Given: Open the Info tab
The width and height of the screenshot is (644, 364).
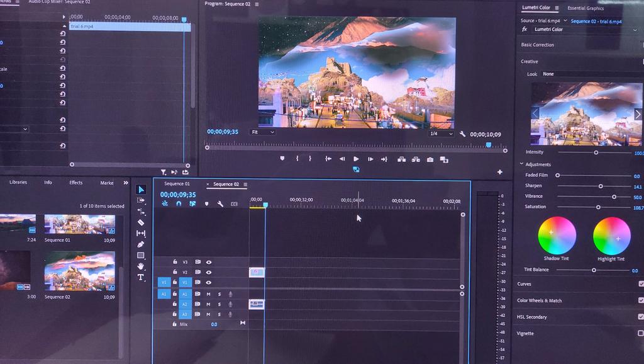Looking at the screenshot, I should click(x=48, y=182).
